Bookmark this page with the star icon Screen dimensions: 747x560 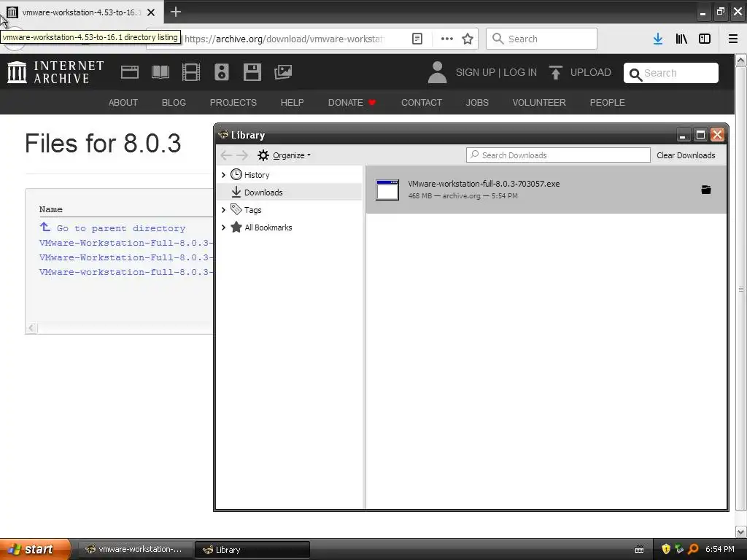(468, 39)
